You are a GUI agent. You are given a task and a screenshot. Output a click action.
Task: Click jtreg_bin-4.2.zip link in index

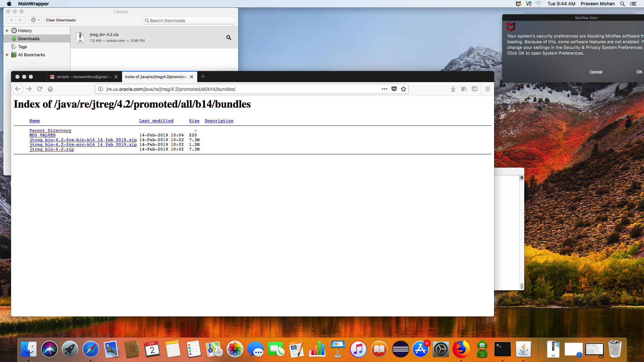[x=52, y=149]
